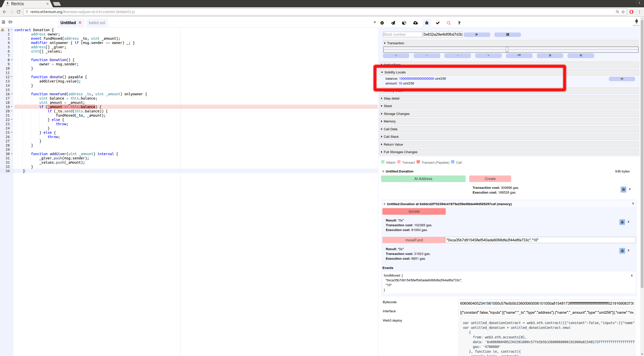Select the bug debugger tab icon
Image resolution: width=644 pixels, height=356 pixels.
point(427,23)
